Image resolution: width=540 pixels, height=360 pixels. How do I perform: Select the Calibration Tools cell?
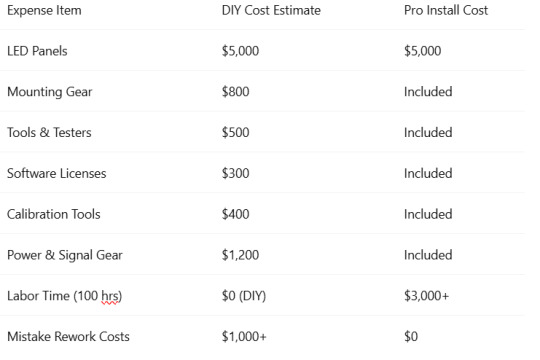pos(54,214)
